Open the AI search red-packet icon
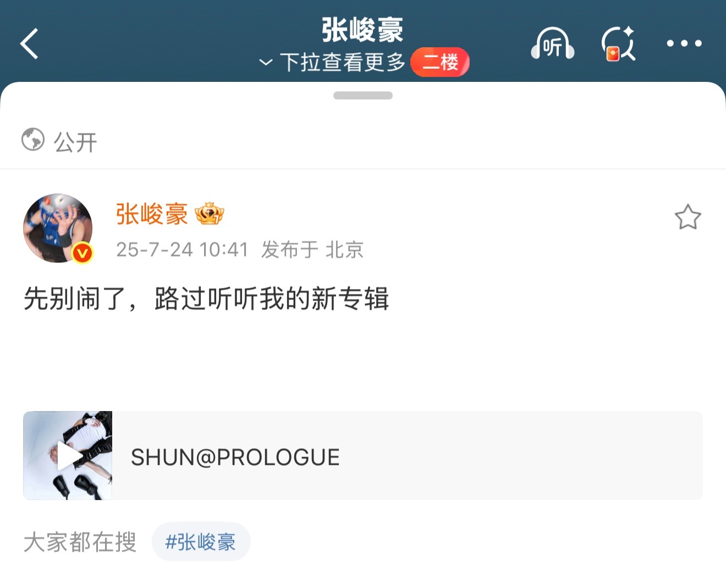Screen dimensions: 726x588 (x=619, y=43)
